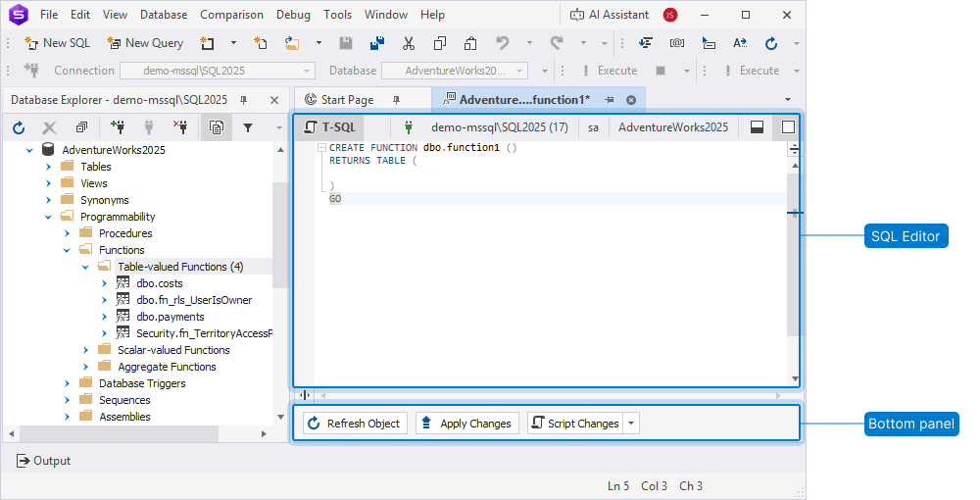
Task: Click the Paste clipboard icon
Action: (x=470, y=43)
